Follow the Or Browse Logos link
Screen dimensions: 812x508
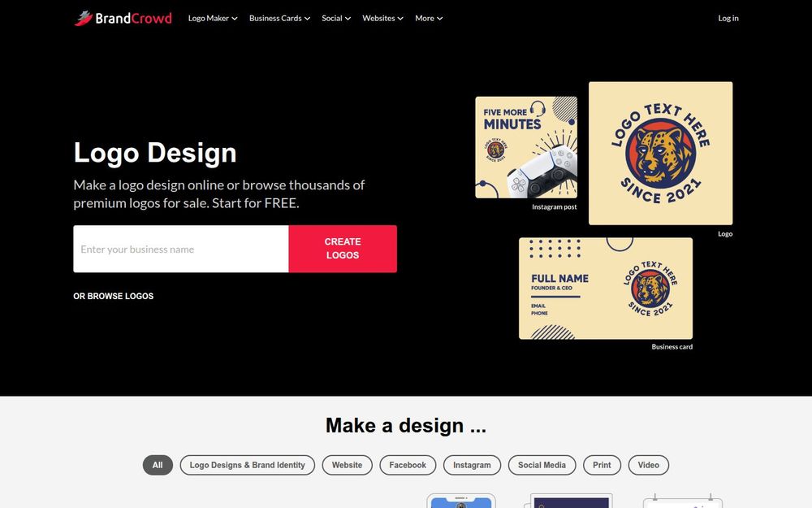(x=114, y=296)
